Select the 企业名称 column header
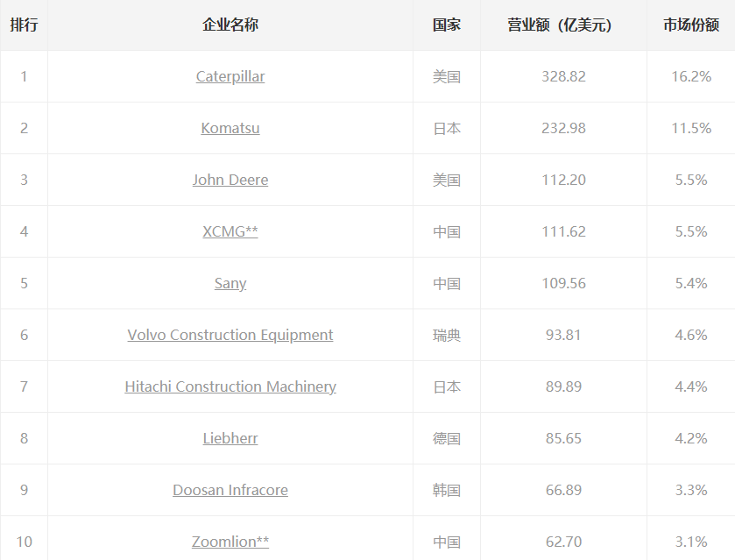Image resolution: width=735 pixels, height=560 pixels. 230,25
